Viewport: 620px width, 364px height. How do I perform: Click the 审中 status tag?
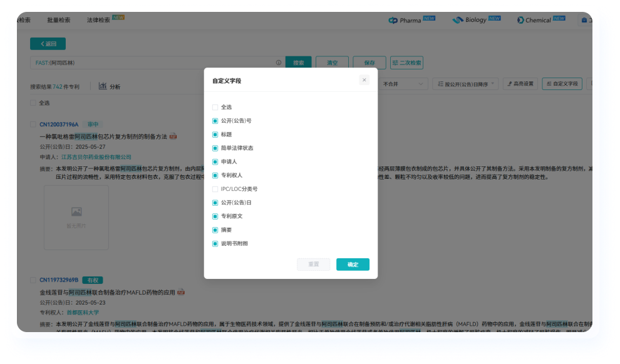(x=93, y=124)
